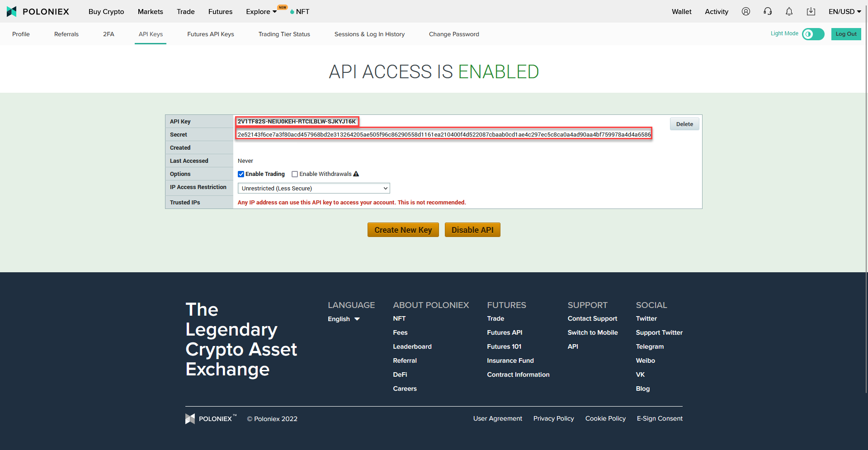Open the IP Access Restriction dropdown
868x450 pixels.
[x=314, y=188]
